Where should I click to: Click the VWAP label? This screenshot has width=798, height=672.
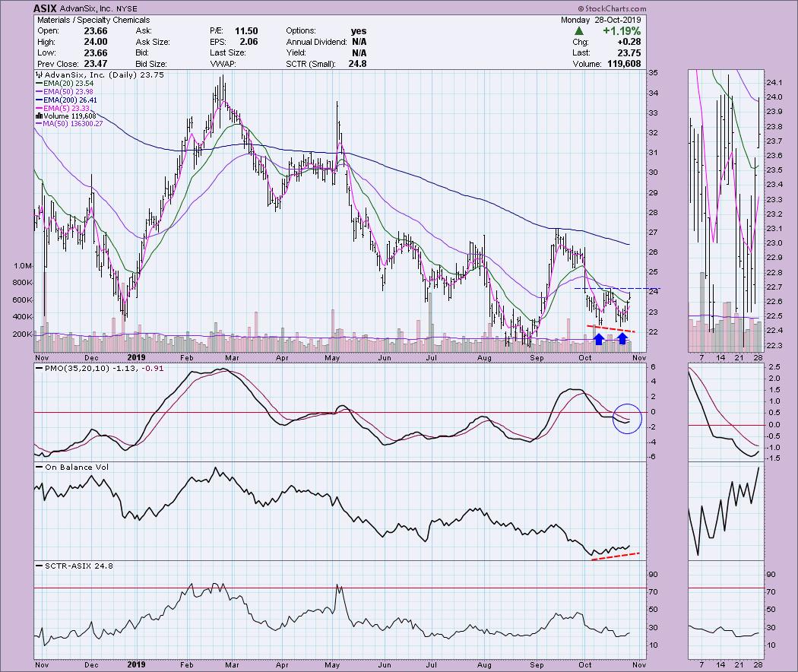pyautogui.click(x=223, y=64)
